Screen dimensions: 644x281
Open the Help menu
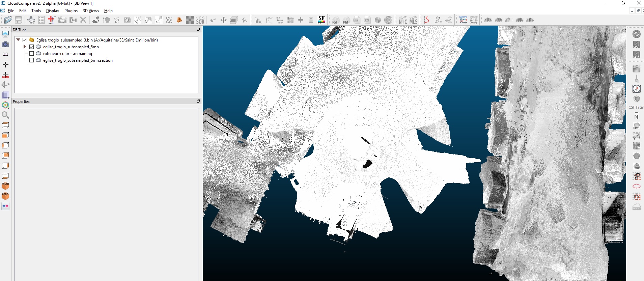click(108, 11)
